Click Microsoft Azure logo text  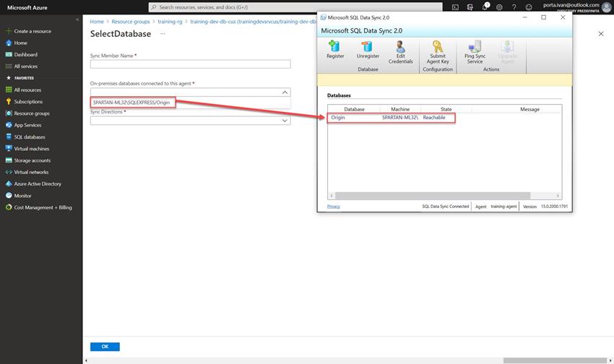(27, 7)
